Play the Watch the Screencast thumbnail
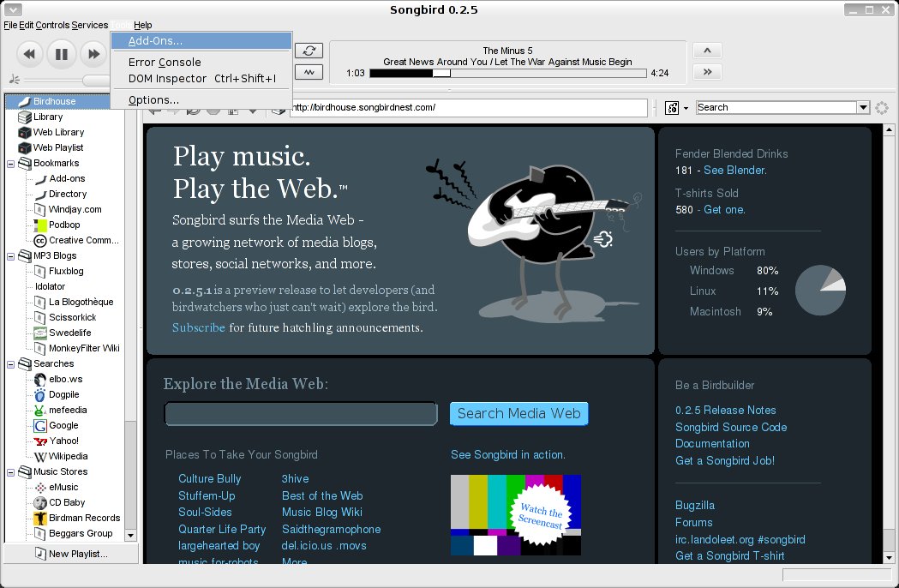The image size is (899, 588). click(x=516, y=515)
